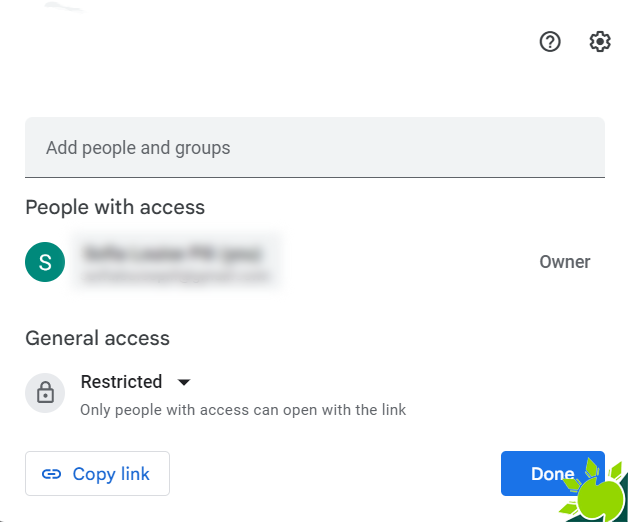Expand the small arrow next to Restricted
The height and width of the screenshot is (522, 628).
point(184,382)
